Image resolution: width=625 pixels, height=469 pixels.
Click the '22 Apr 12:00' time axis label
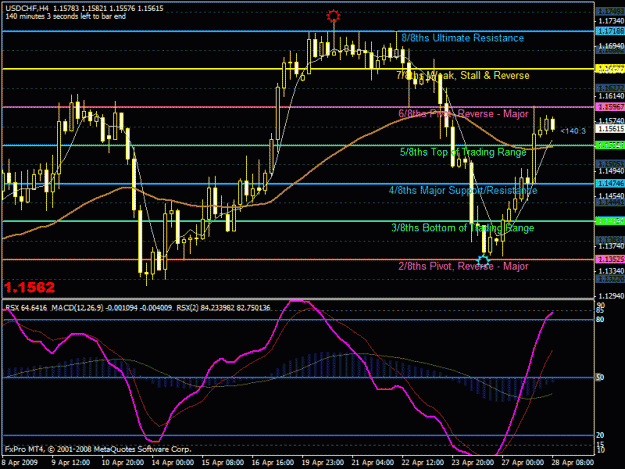(423, 463)
